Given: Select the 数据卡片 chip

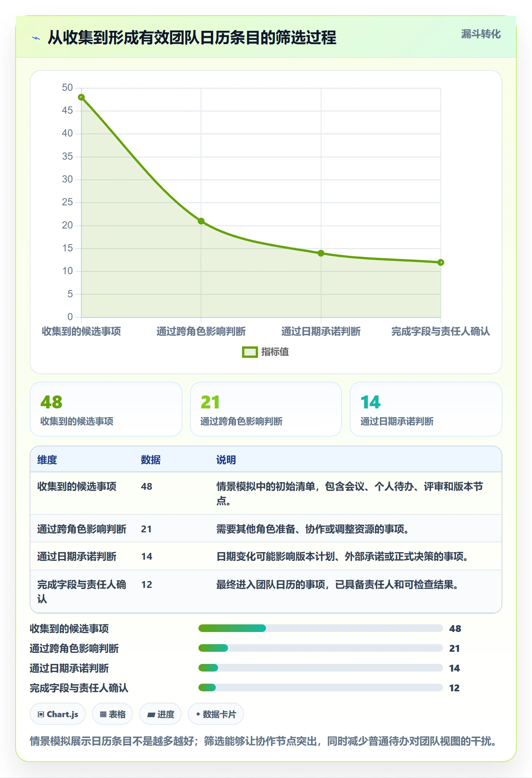Looking at the screenshot, I should pyautogui.click(x=216, y=714).
